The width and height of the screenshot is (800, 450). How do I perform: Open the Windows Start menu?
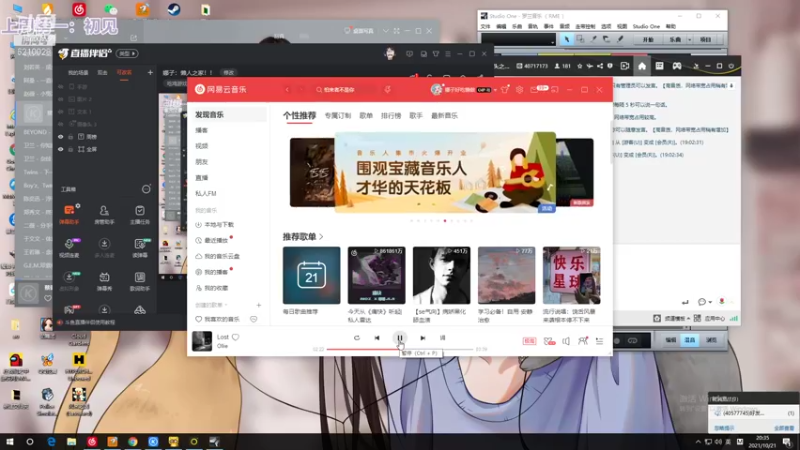click(x=10, y=442)
